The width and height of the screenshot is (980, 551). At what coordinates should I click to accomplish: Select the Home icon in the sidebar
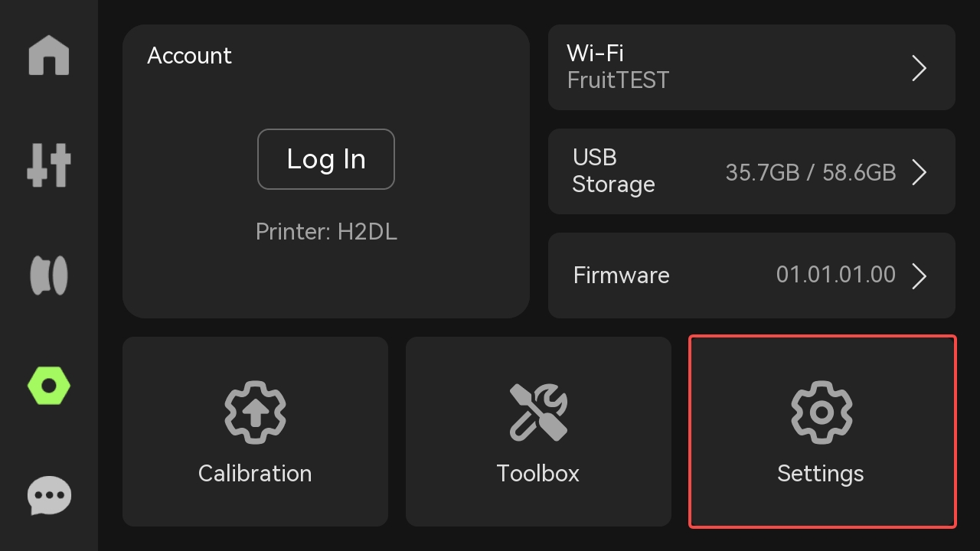(48, 56)
